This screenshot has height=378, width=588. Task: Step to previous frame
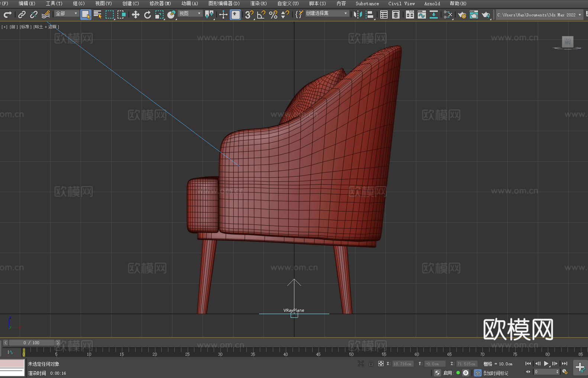(537, 364)
